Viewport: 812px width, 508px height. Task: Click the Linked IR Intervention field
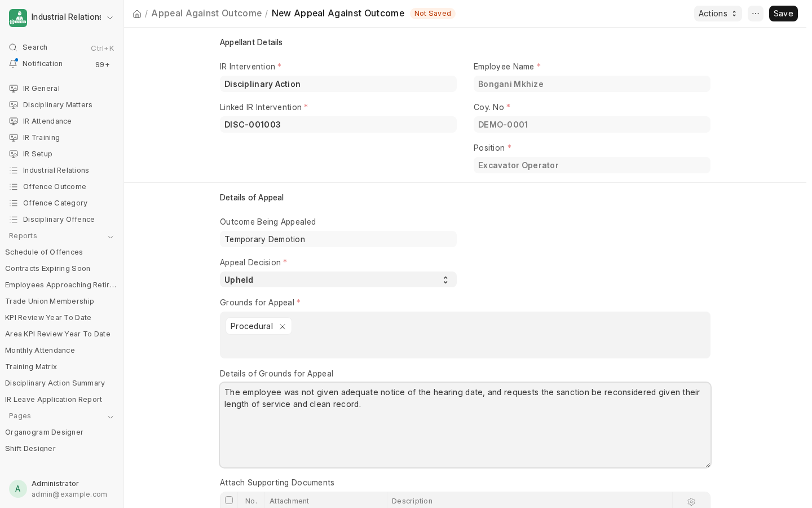(338, 125)
